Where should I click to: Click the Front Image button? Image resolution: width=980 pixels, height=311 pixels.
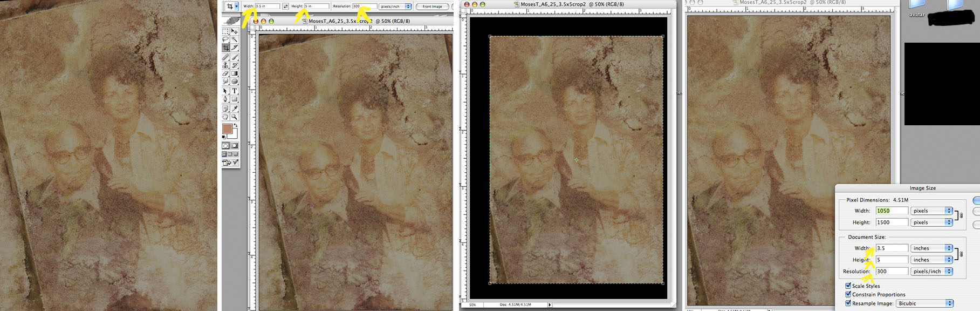pos(433,6)
